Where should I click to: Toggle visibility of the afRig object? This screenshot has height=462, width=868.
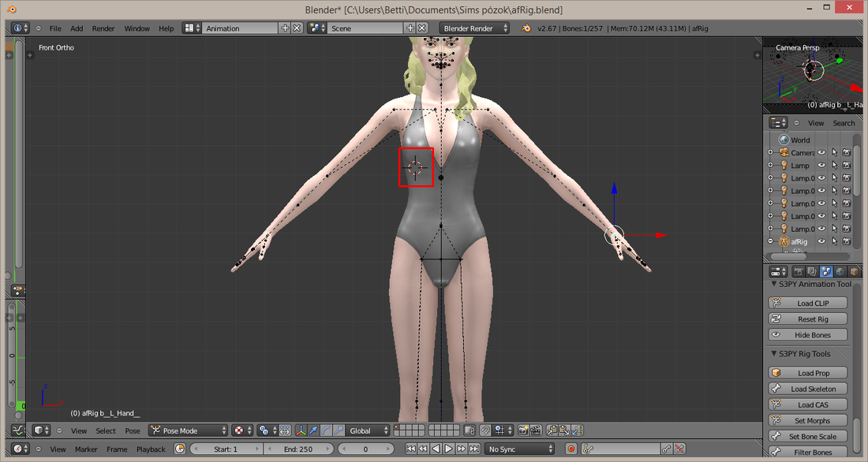[x=821, y=241]
